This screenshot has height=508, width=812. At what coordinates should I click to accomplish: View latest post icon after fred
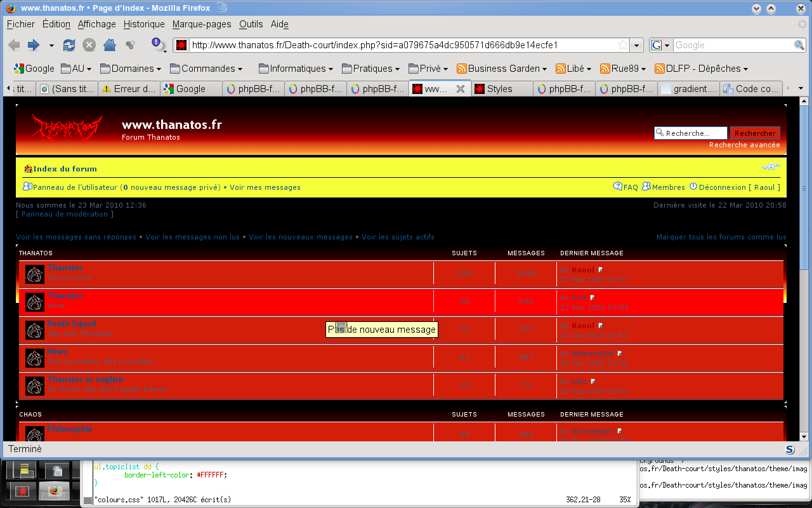[593, 298]
